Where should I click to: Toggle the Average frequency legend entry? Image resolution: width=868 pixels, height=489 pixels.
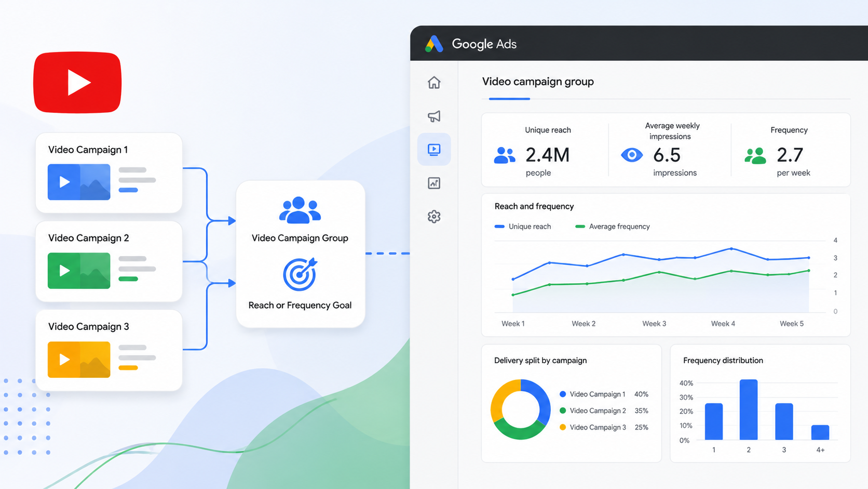click(x=613, y=227)
